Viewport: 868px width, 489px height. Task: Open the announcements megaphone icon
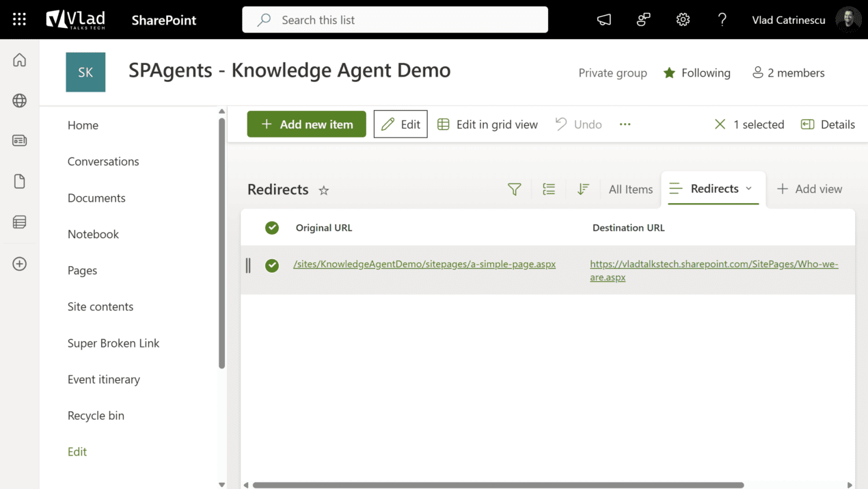(603, 20)
